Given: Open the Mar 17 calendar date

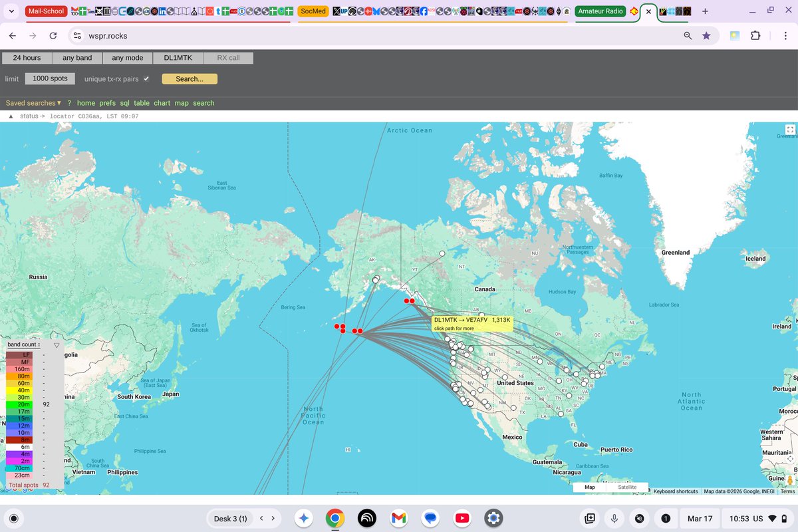Looking at the screenshot, I should pos(700,518).
